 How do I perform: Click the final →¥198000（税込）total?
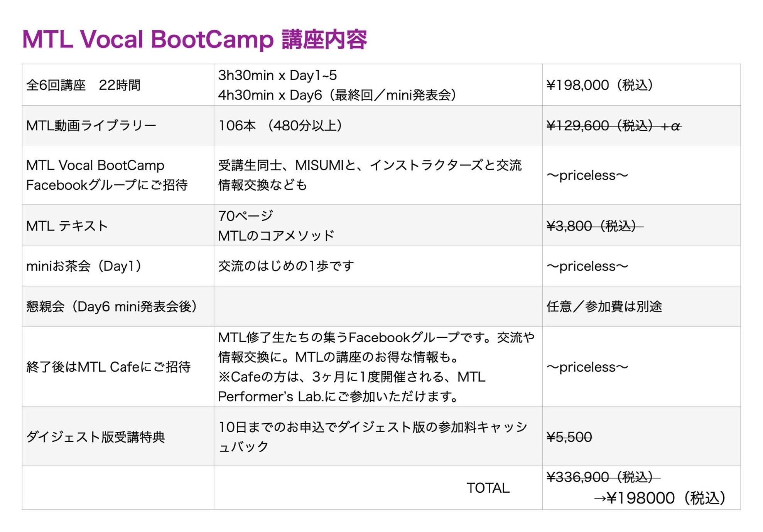[660, 498]
